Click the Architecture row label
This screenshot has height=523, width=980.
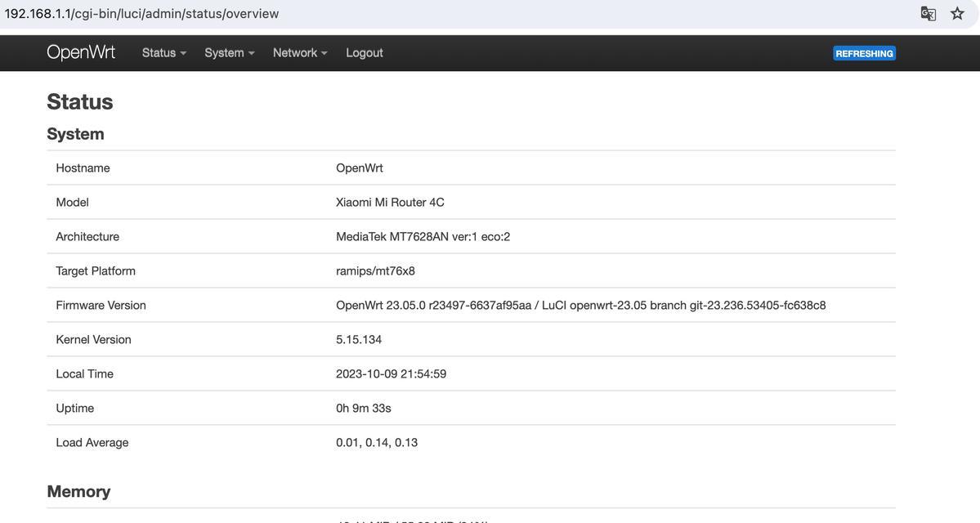coord(87,237)
